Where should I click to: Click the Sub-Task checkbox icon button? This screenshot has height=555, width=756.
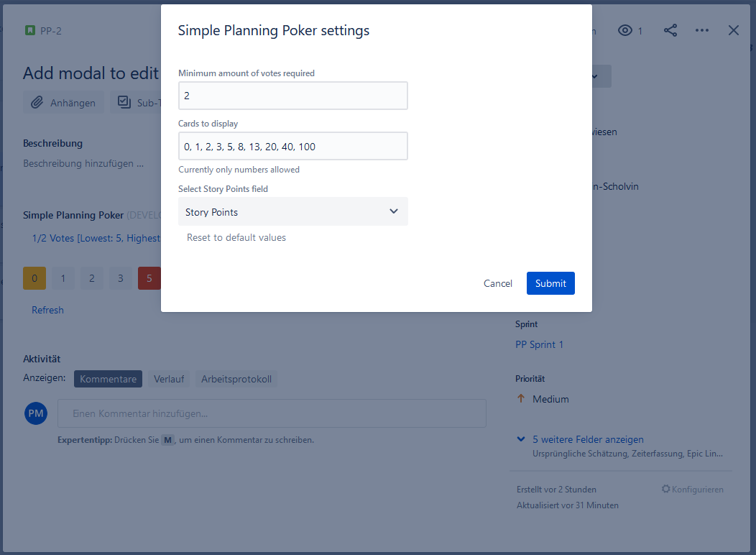pyautogui.click(x=136, y=102)
